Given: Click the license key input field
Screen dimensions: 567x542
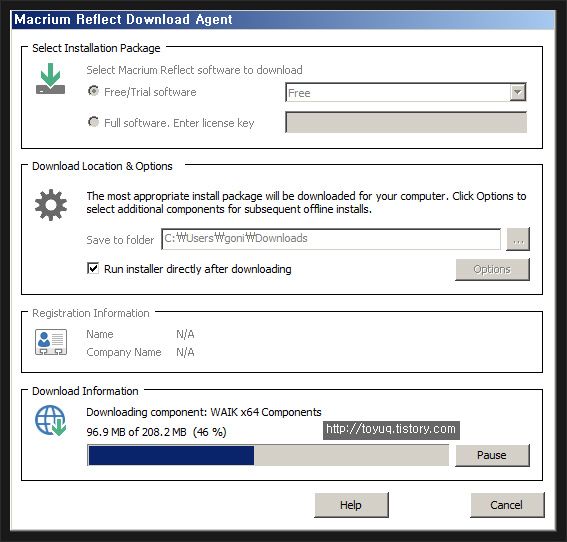Looking at the screenshot, I should 406,122.
